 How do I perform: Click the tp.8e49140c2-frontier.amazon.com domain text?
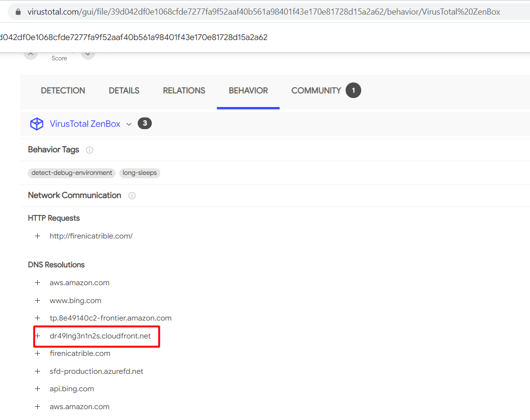pos(110,318)
